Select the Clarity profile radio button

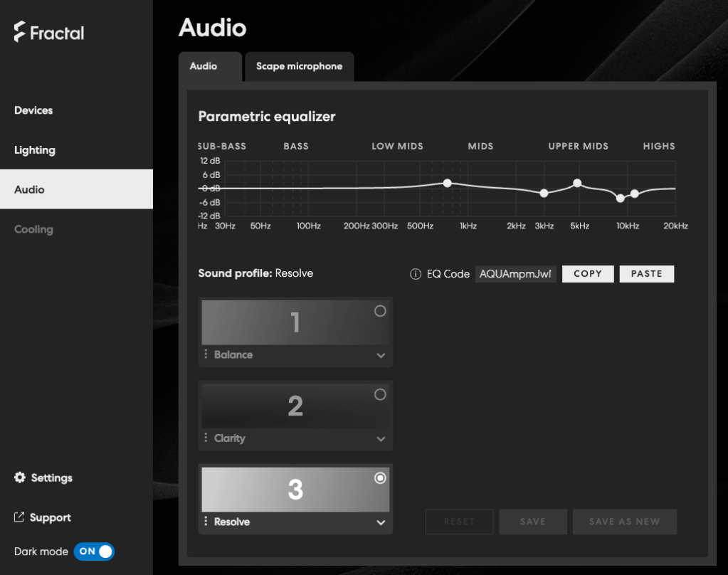380,394
